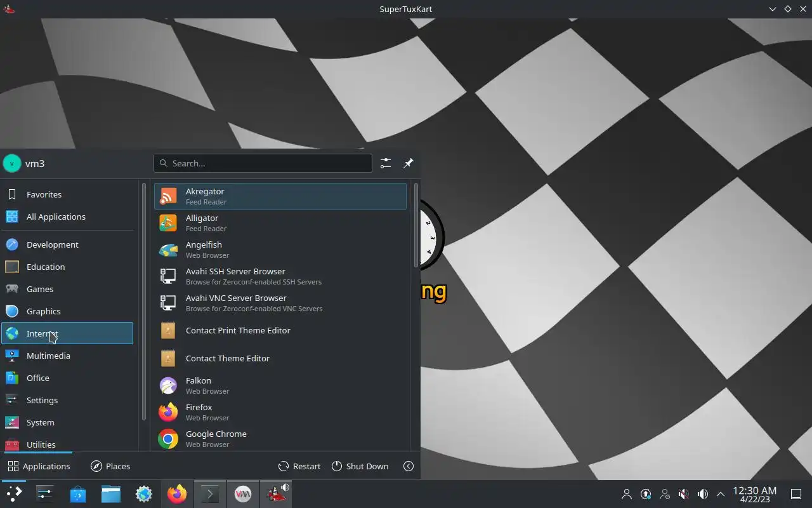The image size is (812, 508).
Task: Switch to Firefox in the taskbar
Action: coord(177,494)
